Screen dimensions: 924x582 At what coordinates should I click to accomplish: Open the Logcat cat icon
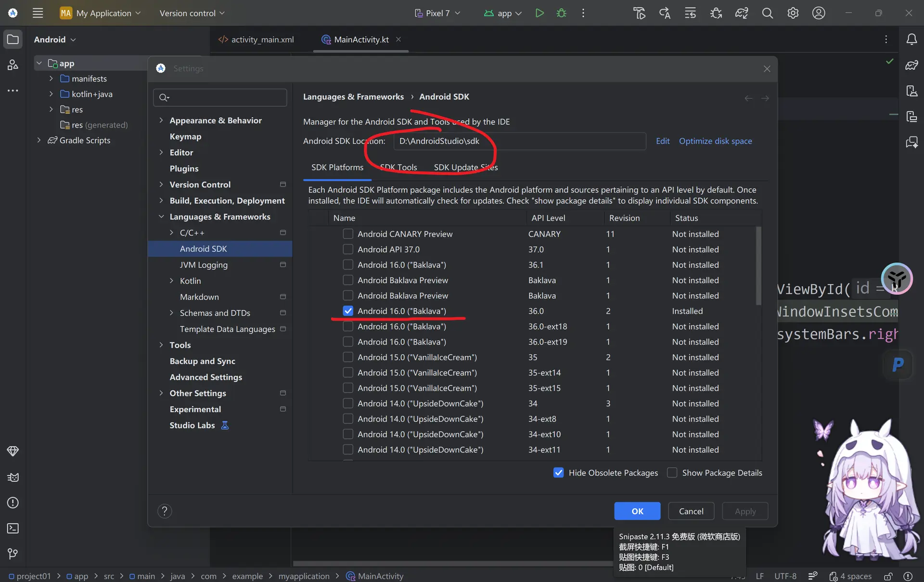click(13, 477)
